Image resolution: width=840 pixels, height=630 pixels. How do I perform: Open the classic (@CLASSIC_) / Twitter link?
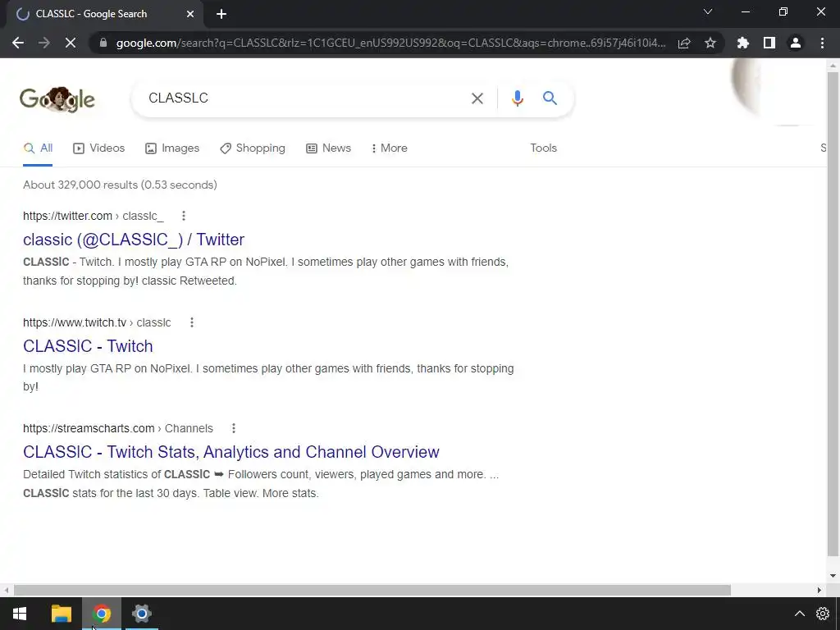tap(134, 240)
